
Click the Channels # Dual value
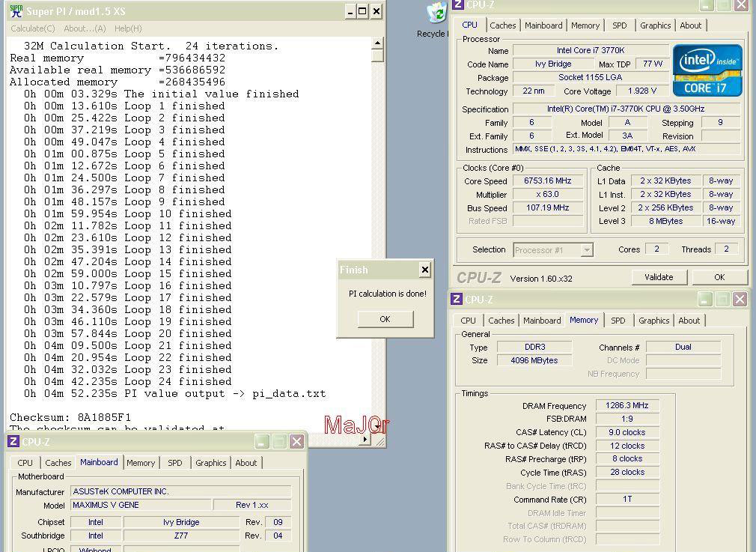pos(683,347)
